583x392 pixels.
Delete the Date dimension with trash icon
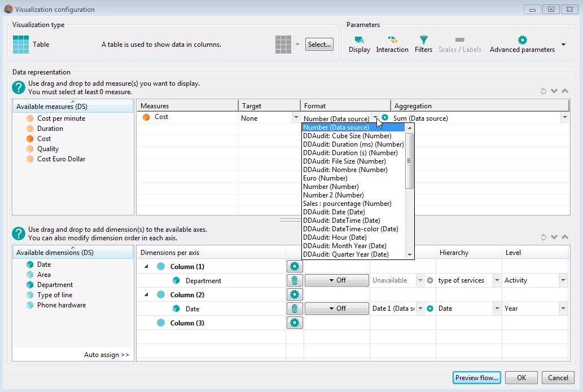pos(295,309)
